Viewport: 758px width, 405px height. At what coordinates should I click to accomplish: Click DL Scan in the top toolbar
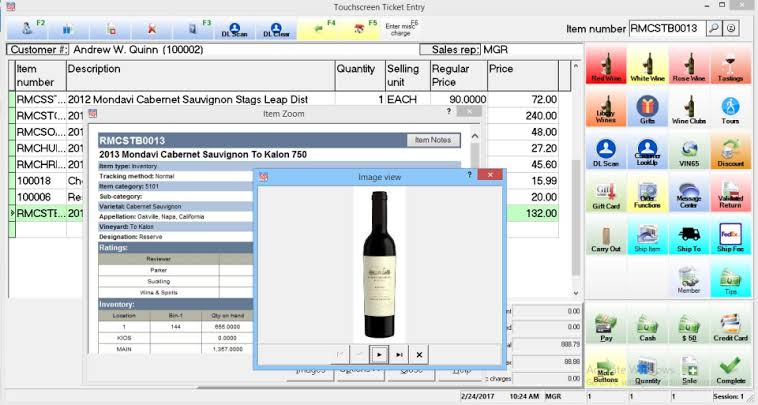pos(234,29)
